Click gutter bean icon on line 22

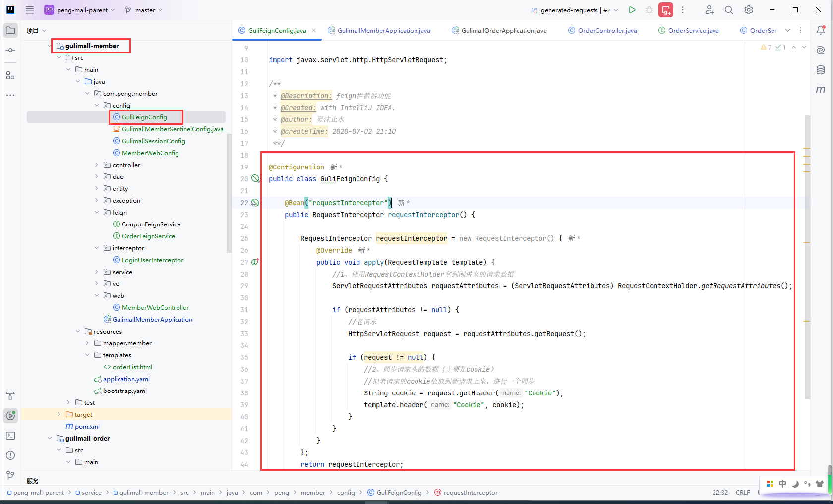click(x=255, y=202)
